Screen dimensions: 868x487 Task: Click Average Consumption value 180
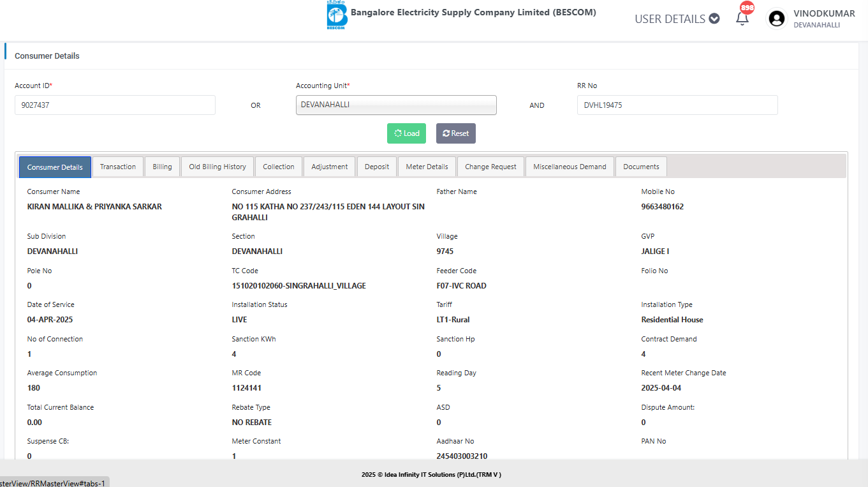coord(34,388)
